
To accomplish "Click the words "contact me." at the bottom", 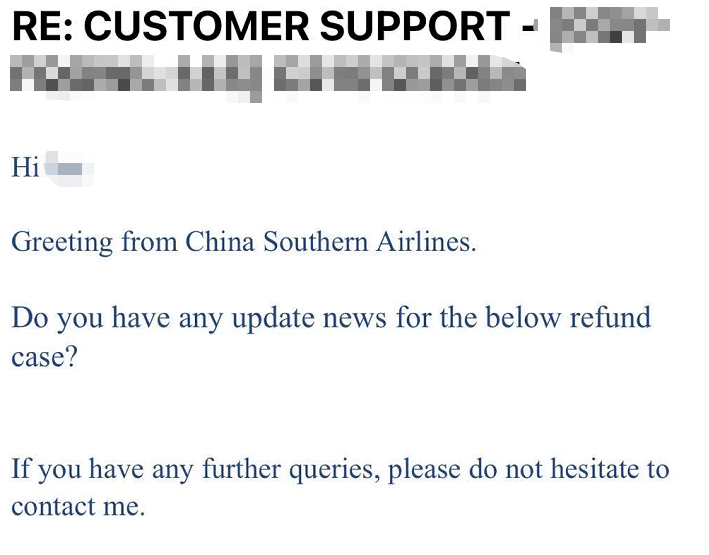I will click(x=78, y=506).
